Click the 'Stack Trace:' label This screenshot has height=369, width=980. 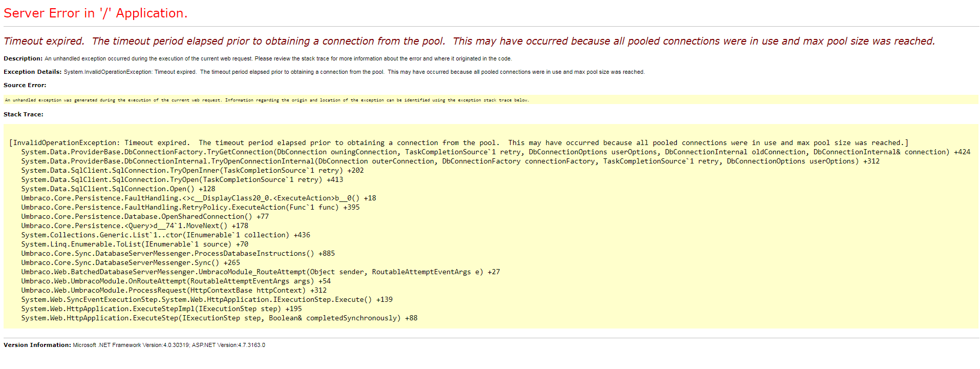coord(24,114)
